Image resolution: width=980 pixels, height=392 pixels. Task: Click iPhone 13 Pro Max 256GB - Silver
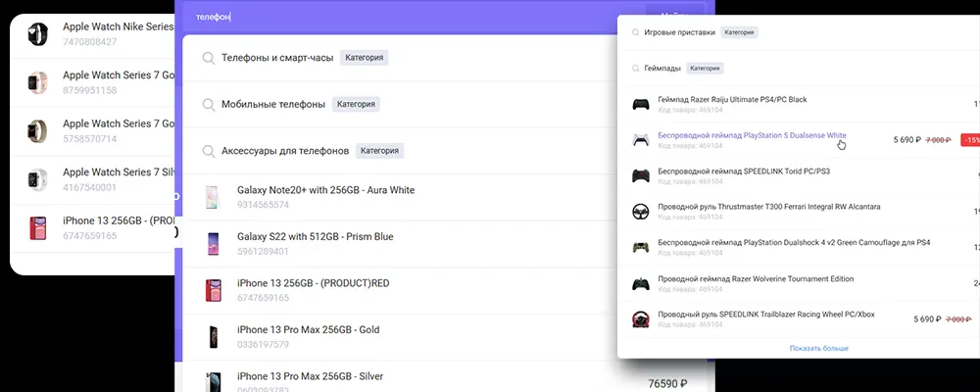[x=310, y=376]
